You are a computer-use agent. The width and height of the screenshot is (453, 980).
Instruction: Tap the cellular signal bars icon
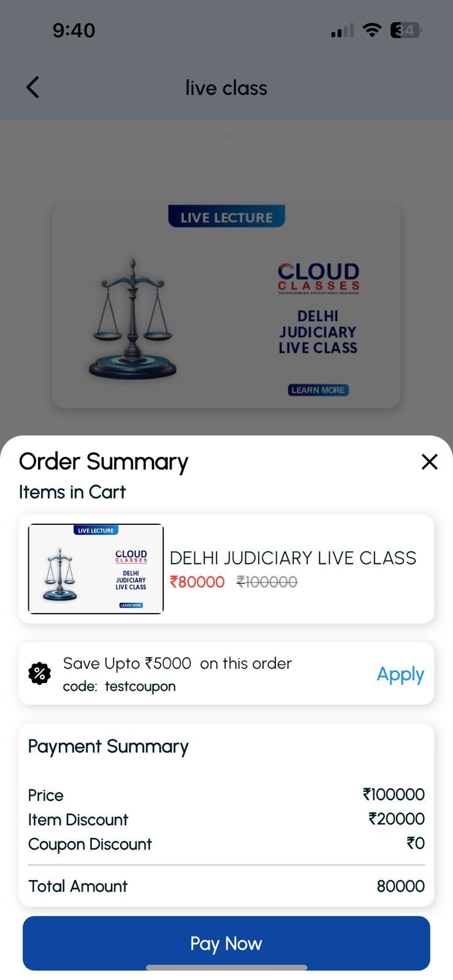[x=342, y=31]
